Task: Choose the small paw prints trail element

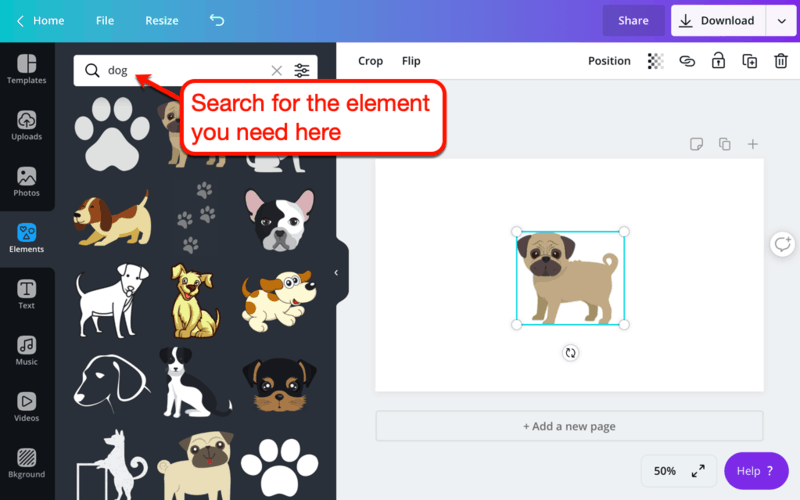Action: 196,217
